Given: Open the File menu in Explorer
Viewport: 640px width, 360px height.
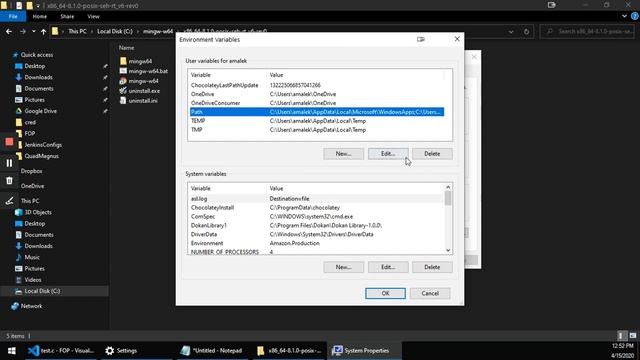Looking at the screenshot, I should click(x=13, y=16).
